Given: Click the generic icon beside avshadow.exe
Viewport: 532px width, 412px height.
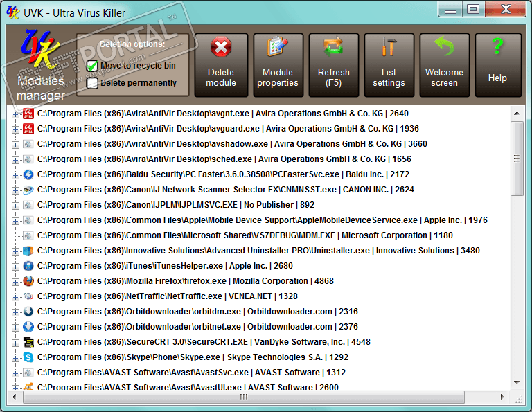Looking at the screenshot, I should [x=28, y=144].
